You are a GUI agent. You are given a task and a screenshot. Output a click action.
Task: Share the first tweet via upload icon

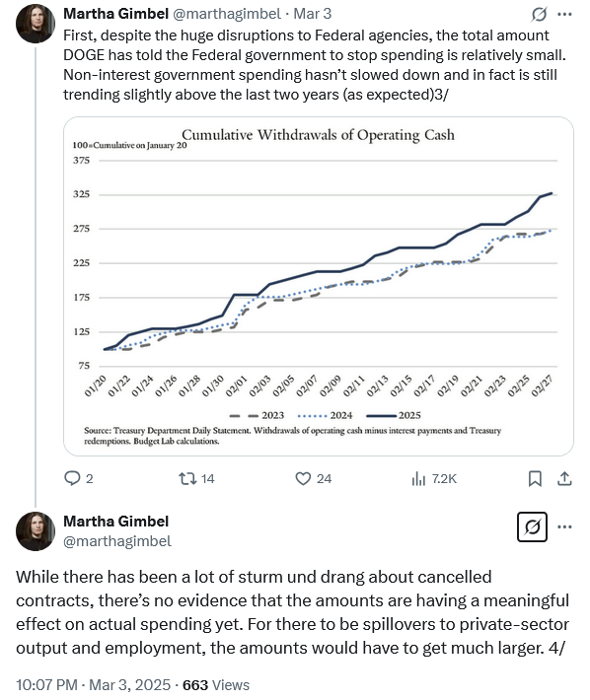pyautogui.click(x=564, y=478)
